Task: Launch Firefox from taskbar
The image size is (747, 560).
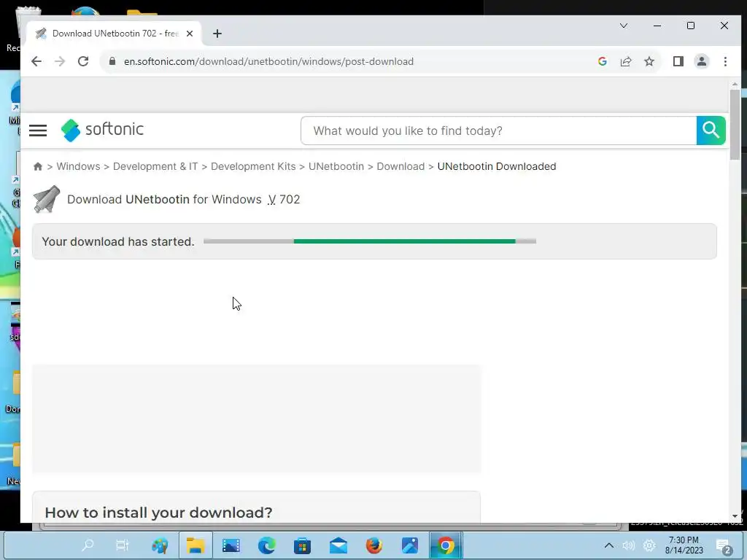Action: (374, 545)
